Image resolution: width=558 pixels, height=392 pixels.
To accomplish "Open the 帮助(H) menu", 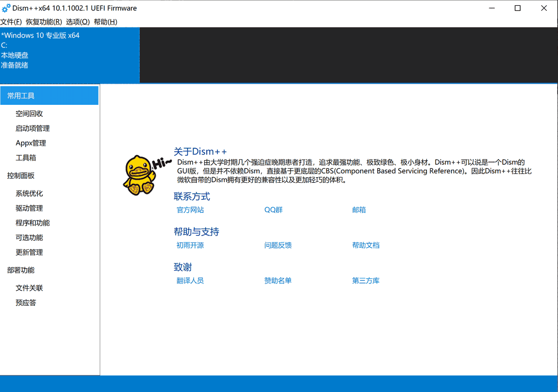I will coord(105,22).
